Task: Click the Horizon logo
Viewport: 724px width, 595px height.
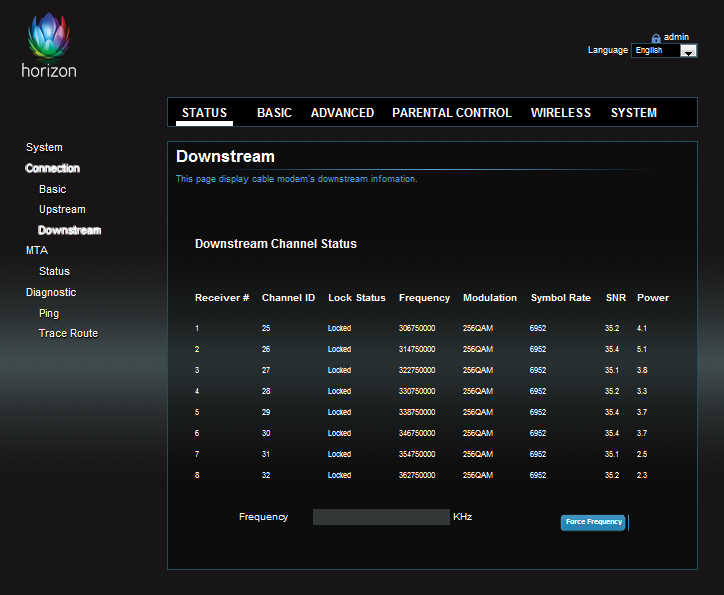Action: point(49,45)
